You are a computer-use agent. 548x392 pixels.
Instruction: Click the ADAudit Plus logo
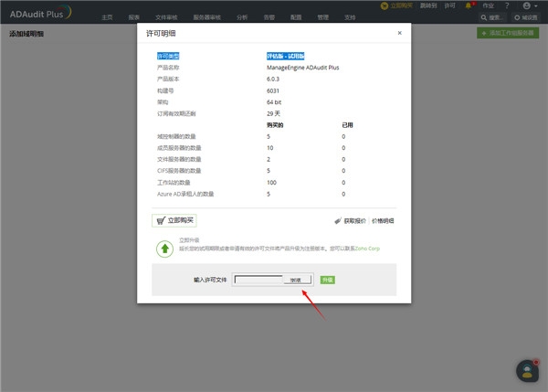pos(40,13)
